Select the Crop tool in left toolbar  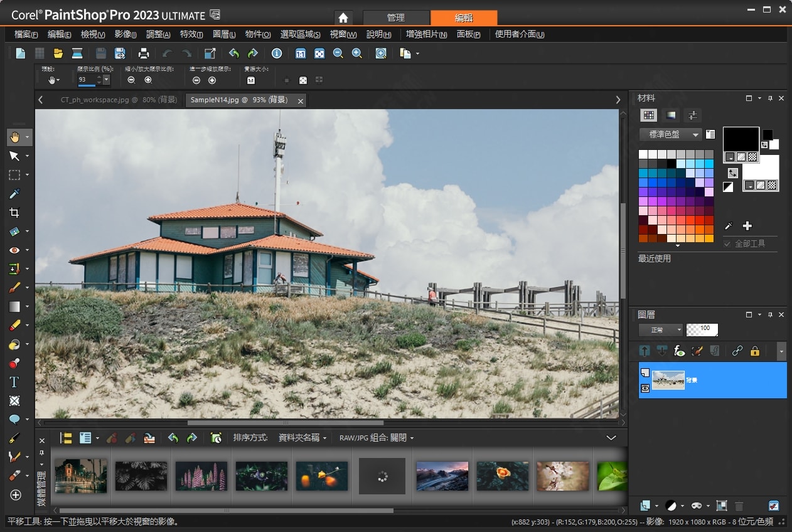tap(14, 213)
